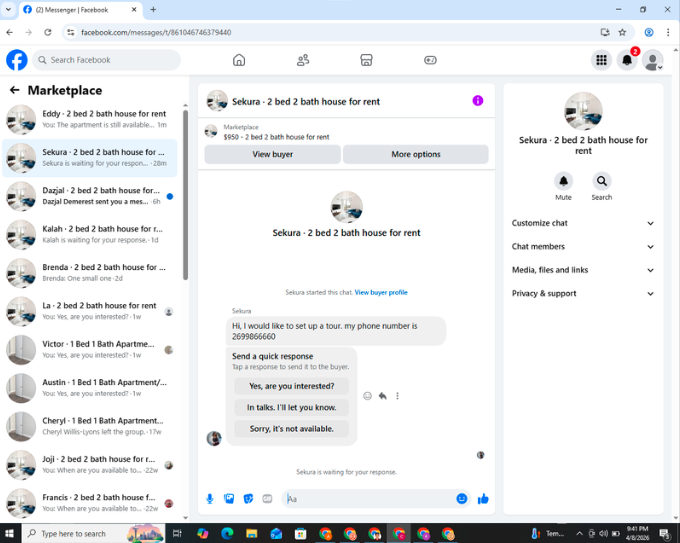The width and height of the screenshot is (680, 543).
Task: Expand Media, files and links section
Action: (583, 270)
